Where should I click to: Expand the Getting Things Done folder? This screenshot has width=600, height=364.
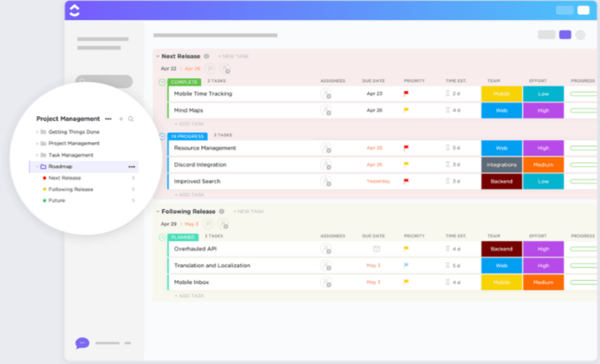37,132
